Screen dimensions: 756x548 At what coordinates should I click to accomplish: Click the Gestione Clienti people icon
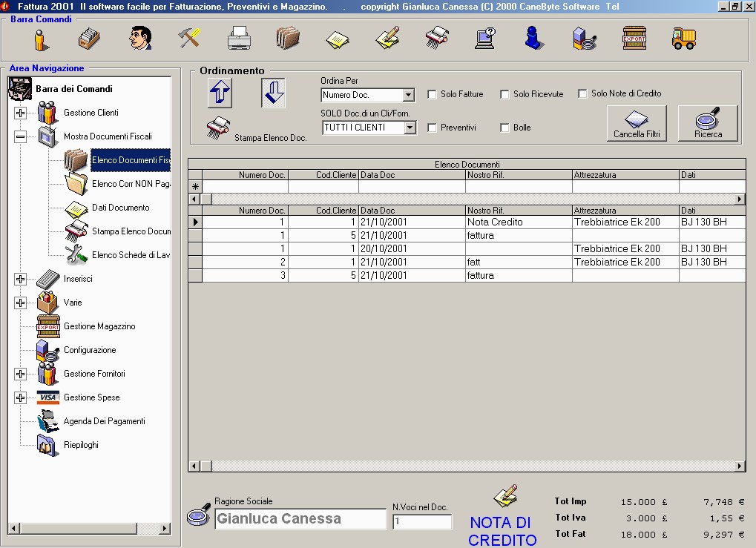click(x=47, y=113)
